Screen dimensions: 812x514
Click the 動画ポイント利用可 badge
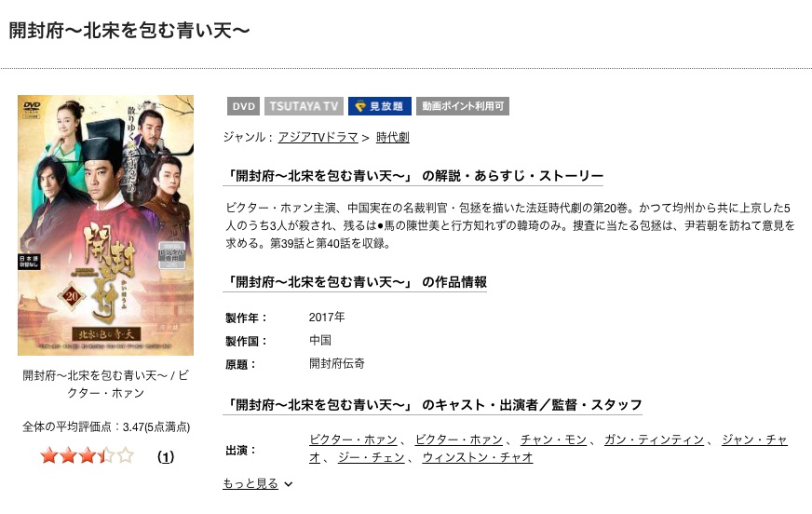(463, 106)
